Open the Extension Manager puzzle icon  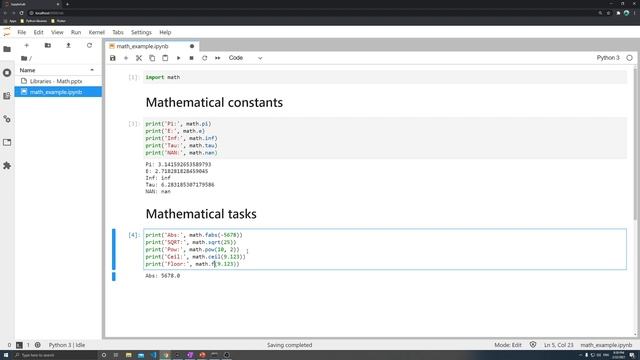tap(7, 166)
